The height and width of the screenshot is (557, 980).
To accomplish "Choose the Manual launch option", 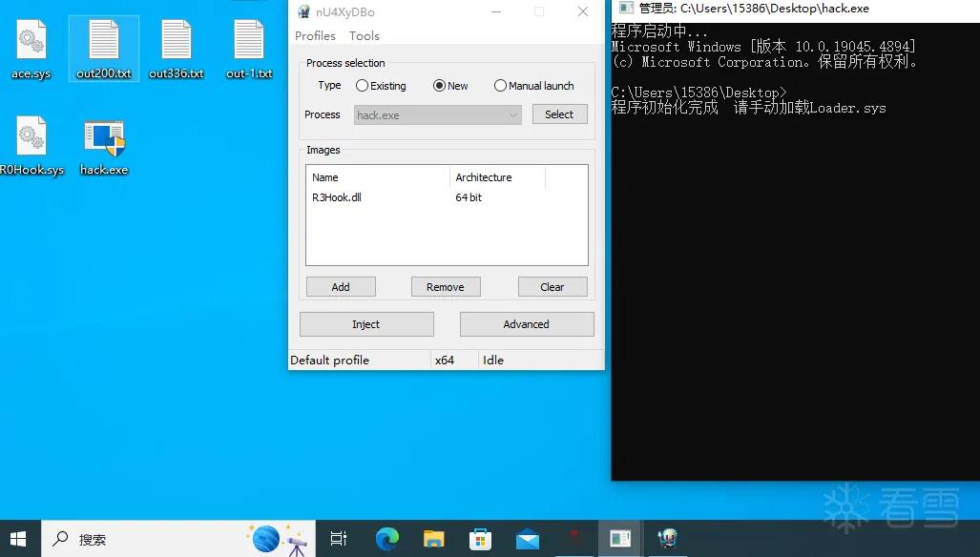I will [x=533, y=86].
